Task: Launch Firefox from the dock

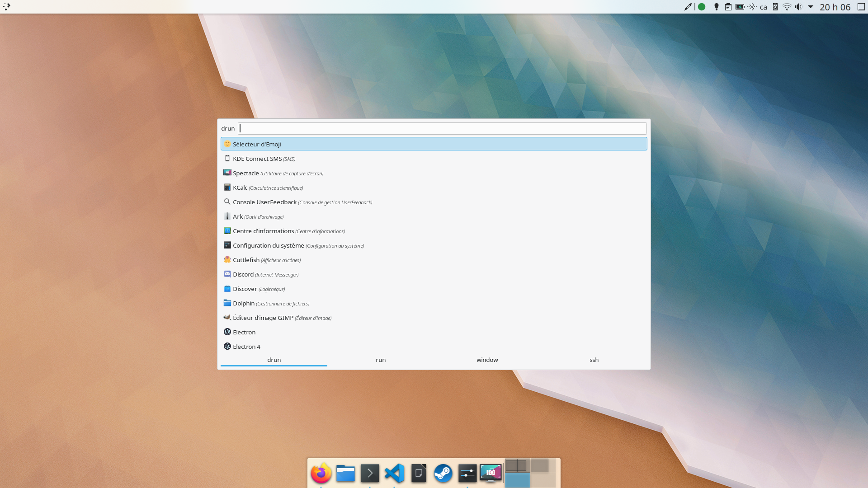Action: (x=321, y=473)
